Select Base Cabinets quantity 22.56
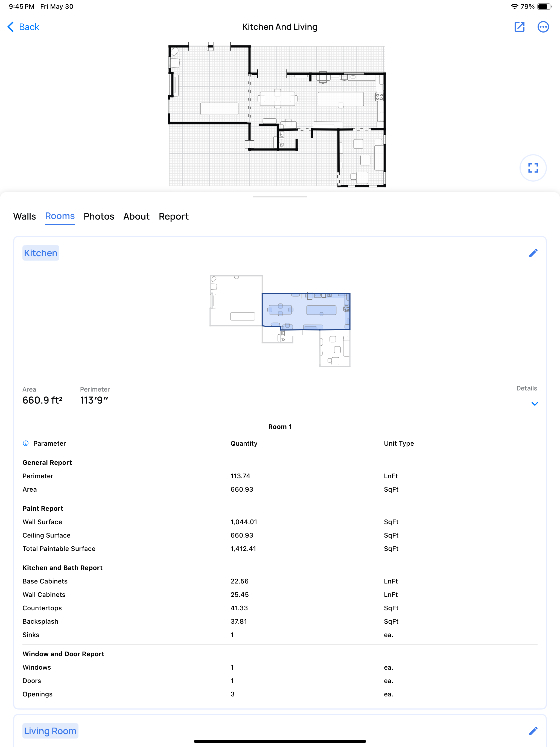 tap(239, 581)
